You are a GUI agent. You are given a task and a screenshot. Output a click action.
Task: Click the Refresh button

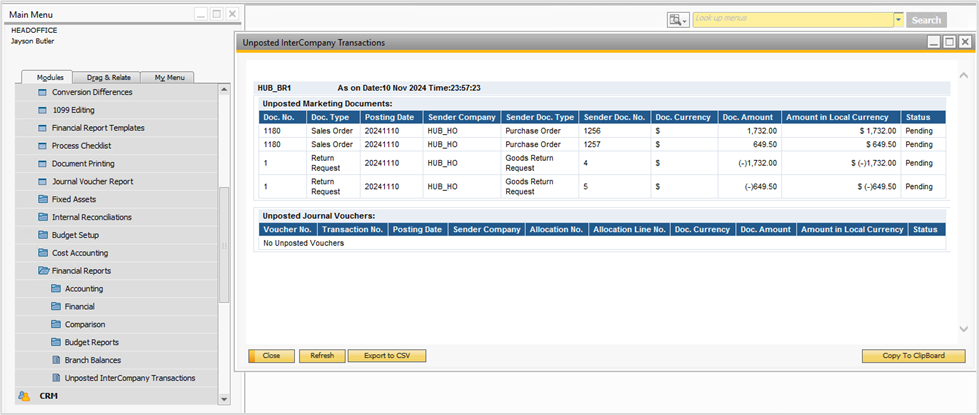click(321, 356)
